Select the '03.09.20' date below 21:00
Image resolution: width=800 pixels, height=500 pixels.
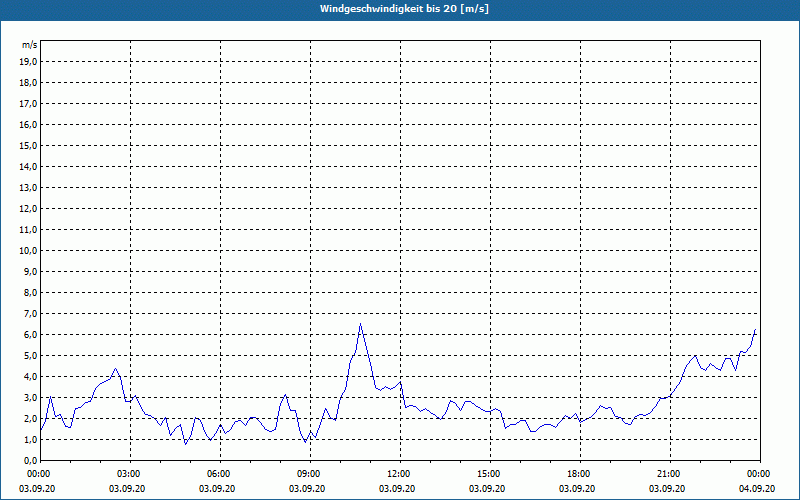tap(667, 489)
